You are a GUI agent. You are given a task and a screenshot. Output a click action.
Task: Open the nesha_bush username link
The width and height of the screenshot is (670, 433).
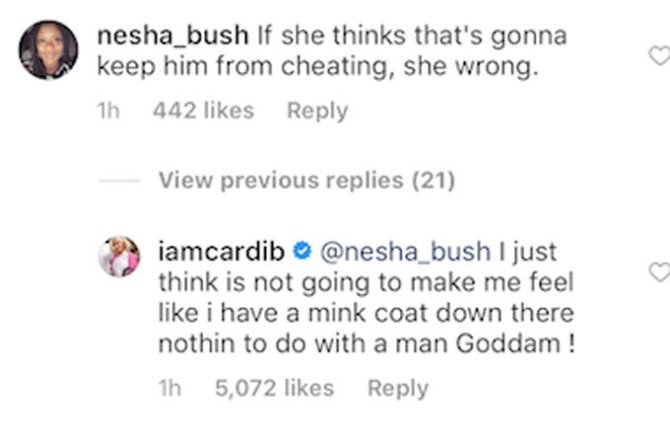(x=173, y=37)
